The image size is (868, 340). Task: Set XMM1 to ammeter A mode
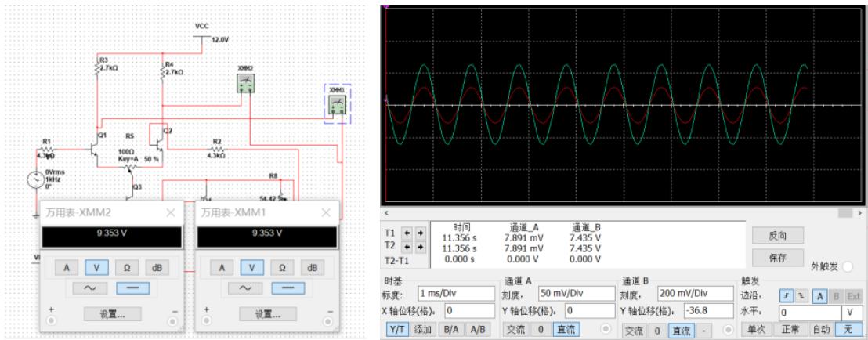pos(222,268)
